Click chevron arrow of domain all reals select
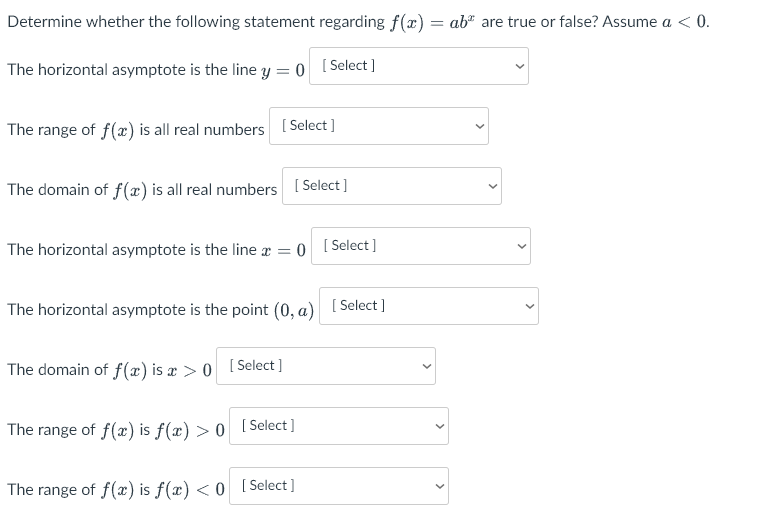This screenshot has width=781, height=516. click(493, 186)
